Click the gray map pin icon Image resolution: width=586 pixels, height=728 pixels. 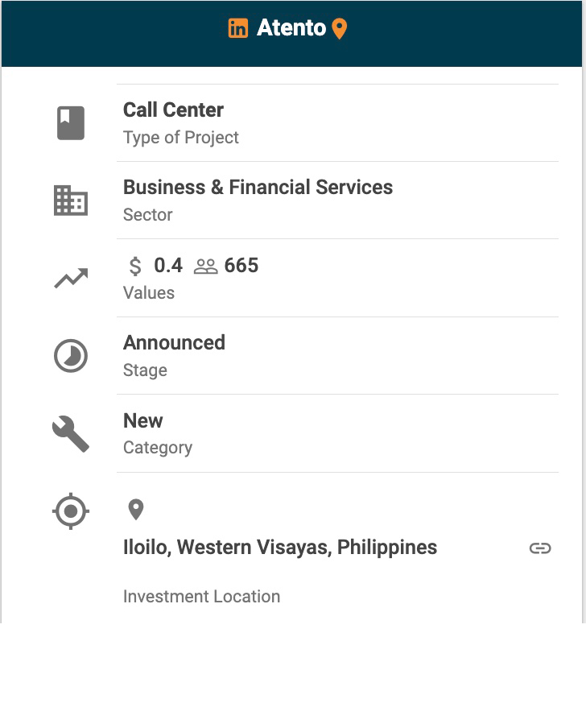[x=136, y=510]
